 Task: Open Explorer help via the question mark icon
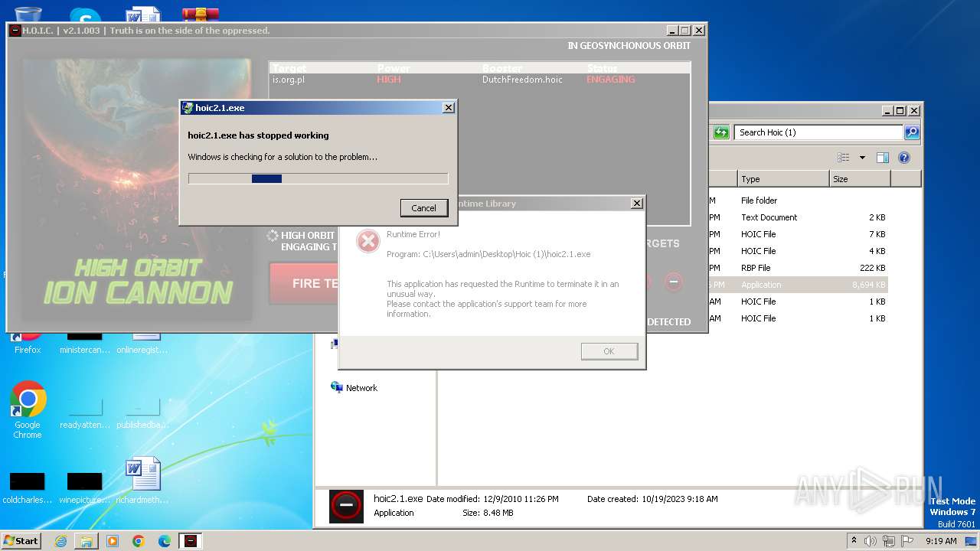coord(904,158)
